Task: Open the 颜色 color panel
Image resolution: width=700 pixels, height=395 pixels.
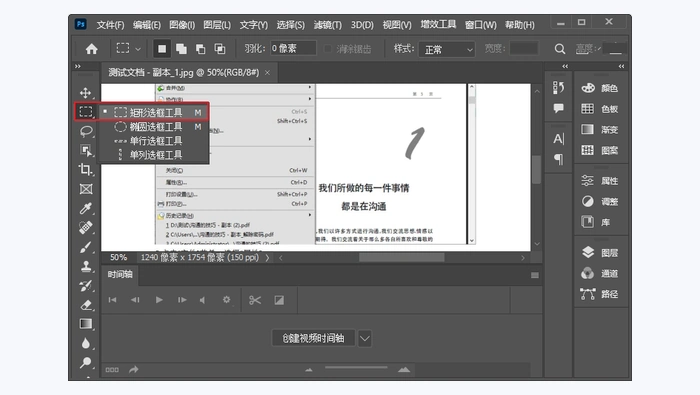Action: (600, 88)
